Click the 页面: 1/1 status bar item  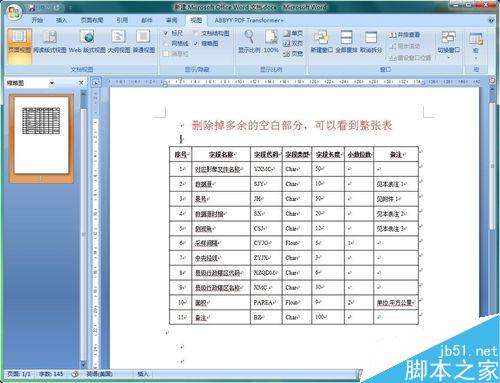pyautogui.click(x=19, y=374)
